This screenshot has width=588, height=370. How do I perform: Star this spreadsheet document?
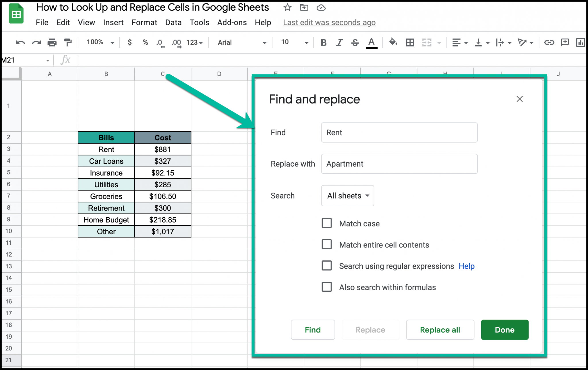coord(287,7)
